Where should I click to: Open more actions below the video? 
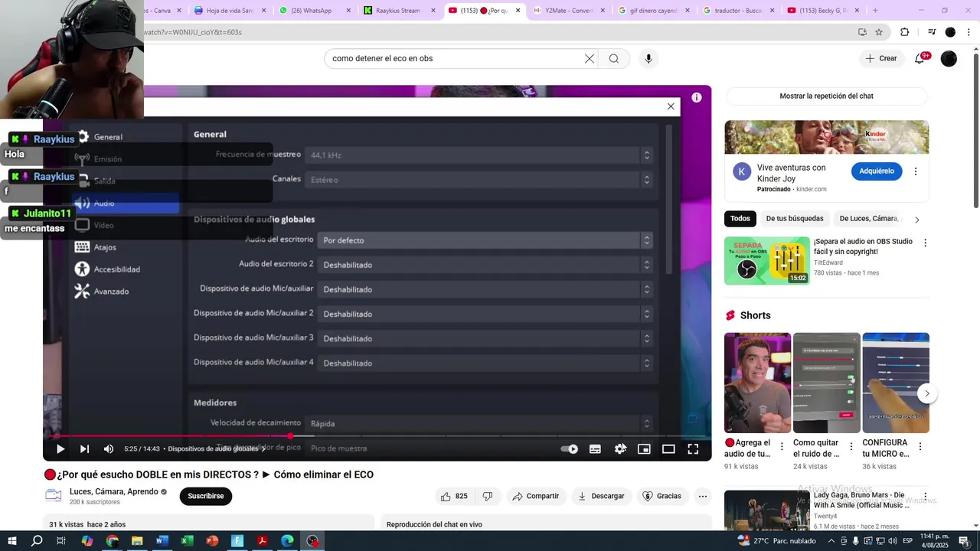(x=702, y=496)
